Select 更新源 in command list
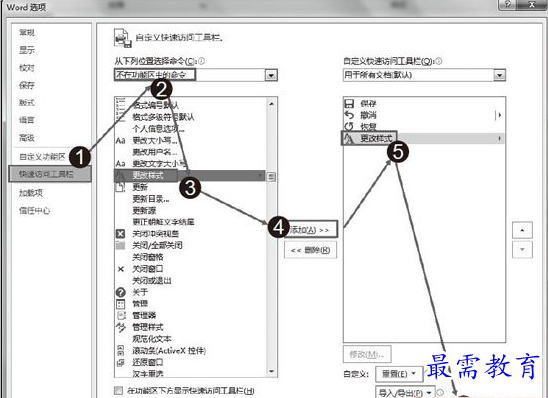548x398 pixels. pyautogui.click(x=144, y=210)
